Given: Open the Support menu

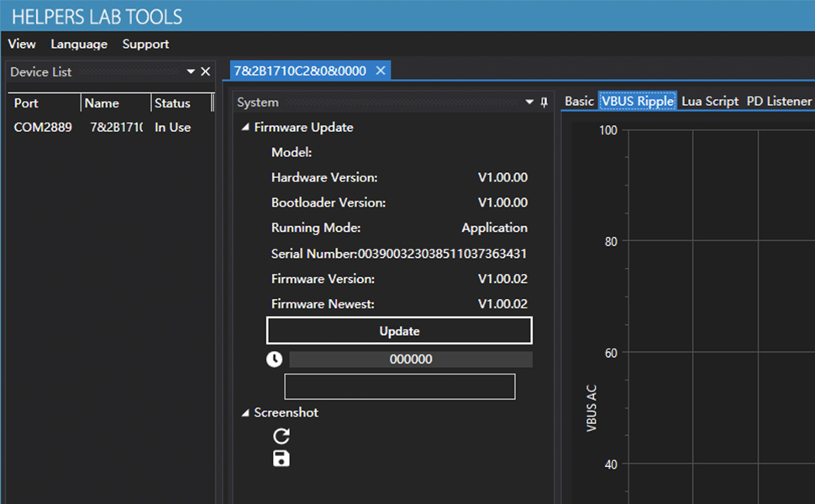Looking at the screenshot, I should coord(145,44).
